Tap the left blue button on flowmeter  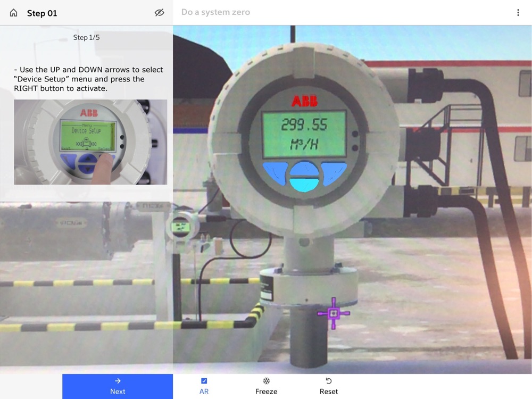pyautogui.click(x=275, y=173)
